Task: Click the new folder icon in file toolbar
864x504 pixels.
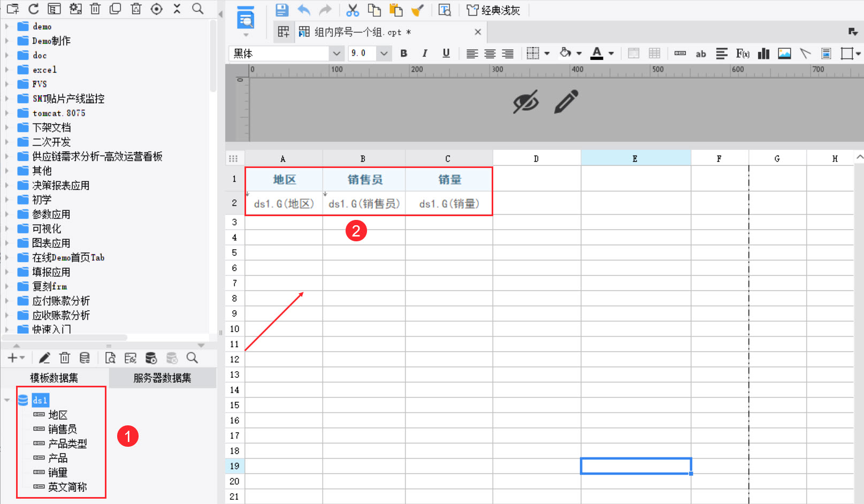Action: pyautogui.click(x=12, y=9)
